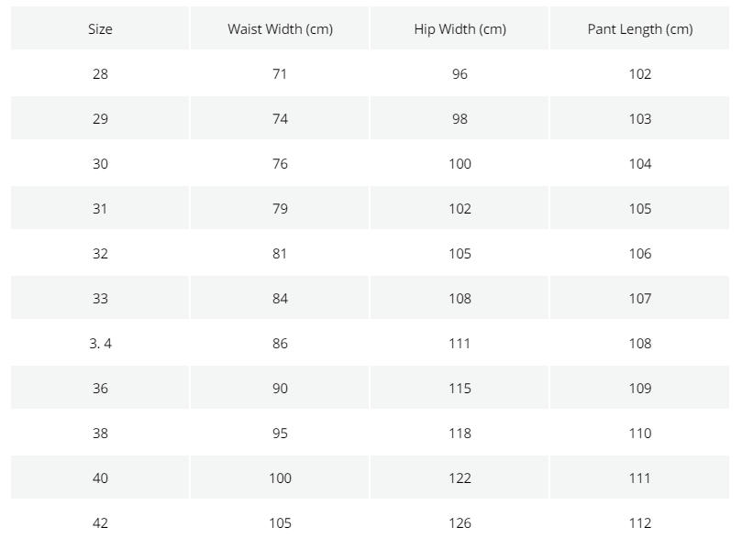Click pant length value 106
The image size is (742, 560).
640,254
